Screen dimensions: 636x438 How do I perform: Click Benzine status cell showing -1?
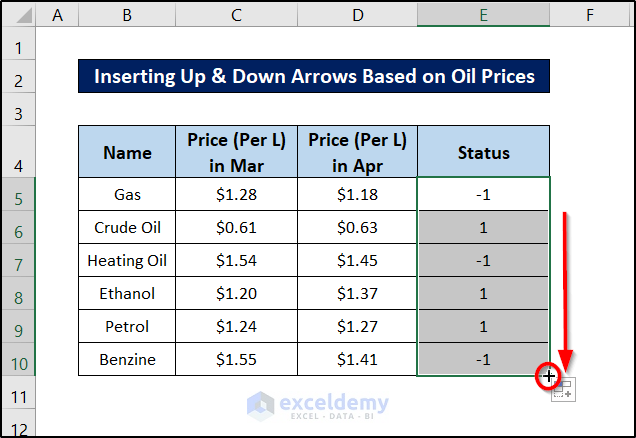click(483, 359)
